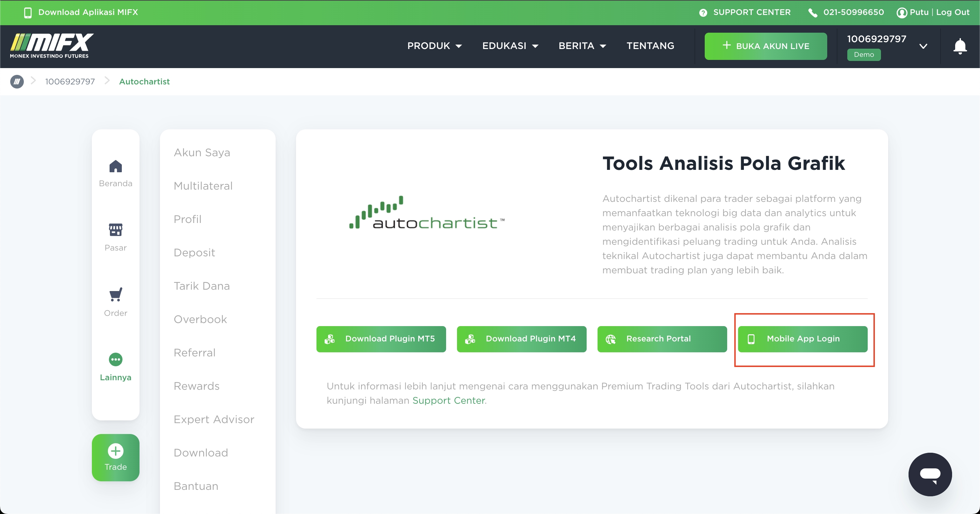Expand the PRODUK dropdown menu
Image resolution: width=980 pixels, height=514 pixels.
point(435,46)
